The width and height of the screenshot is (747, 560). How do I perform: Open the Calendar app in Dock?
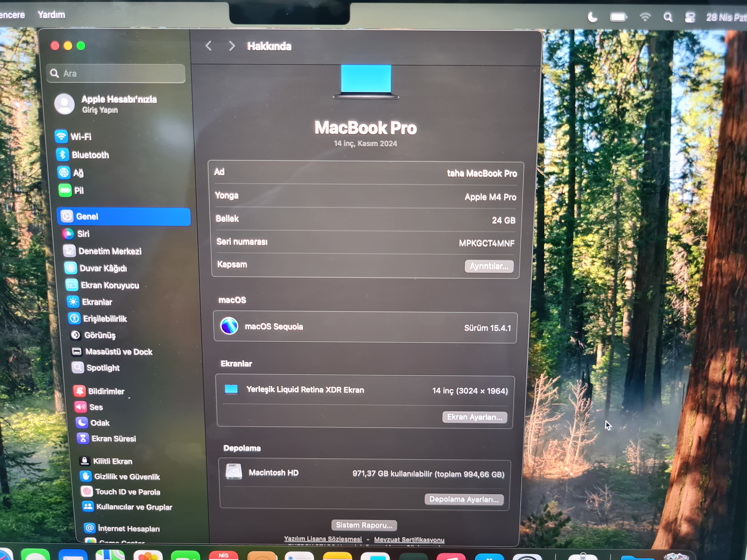coord(224,555)
